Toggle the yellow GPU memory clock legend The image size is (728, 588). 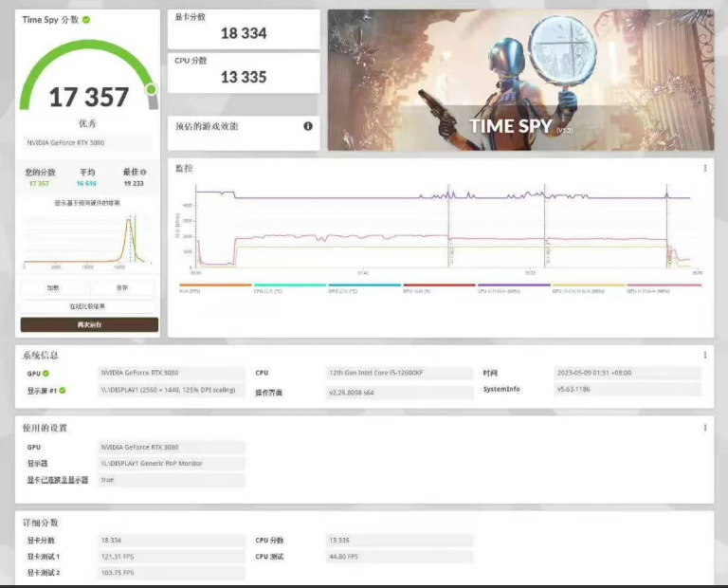pos(588,287)
